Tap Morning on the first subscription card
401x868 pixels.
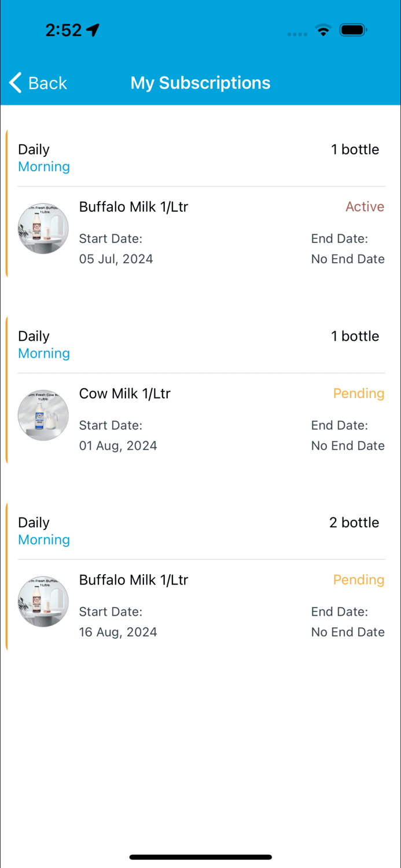(43, 167)
